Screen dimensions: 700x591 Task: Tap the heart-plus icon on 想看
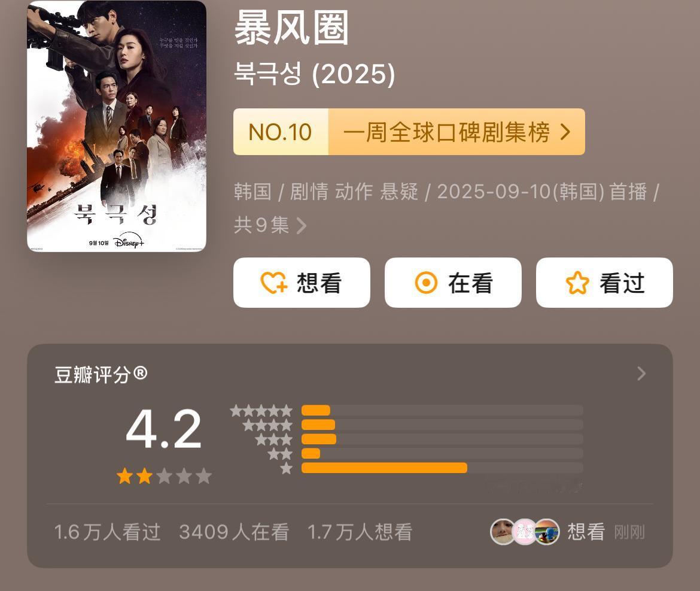273,283
